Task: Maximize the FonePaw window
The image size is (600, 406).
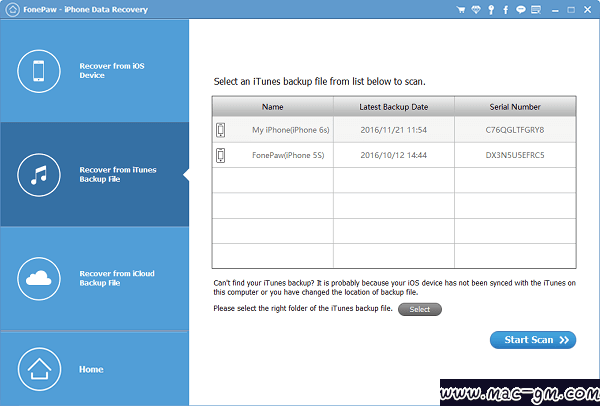Action: (x=571, y=10)
